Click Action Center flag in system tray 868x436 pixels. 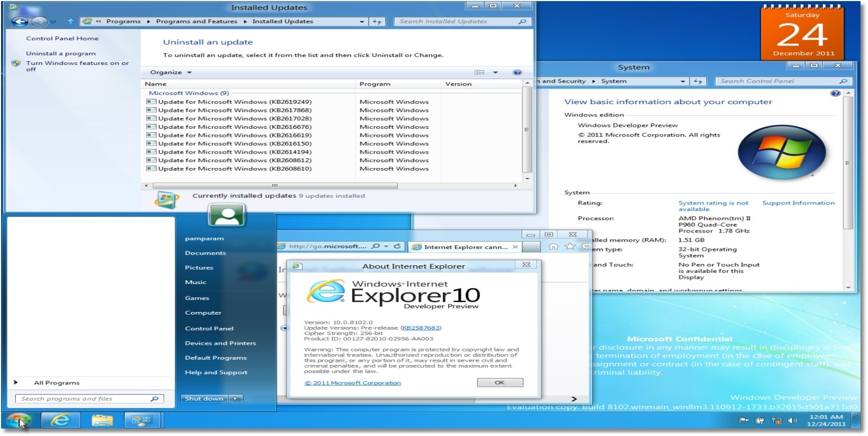[x=744, y=421]
